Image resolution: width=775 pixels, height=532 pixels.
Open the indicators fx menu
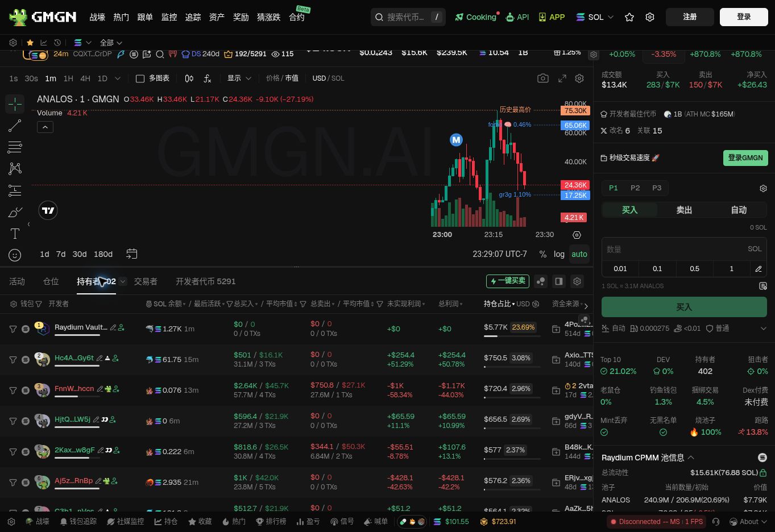tap(208, 78)
